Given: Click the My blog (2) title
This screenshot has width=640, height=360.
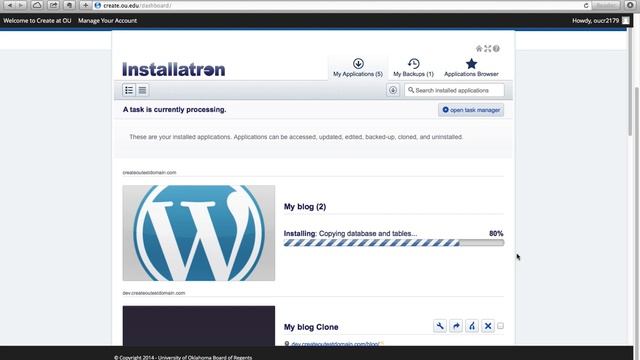Looking at the screenshot, I should click(305, 207).
